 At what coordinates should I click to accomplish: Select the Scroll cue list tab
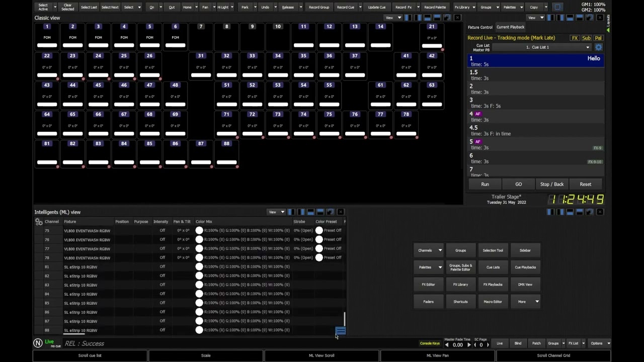click(90, 355)
